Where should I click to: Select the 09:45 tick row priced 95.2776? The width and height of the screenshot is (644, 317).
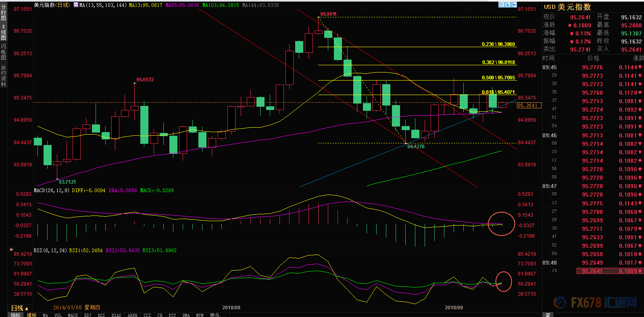click(x=593, y=67)
